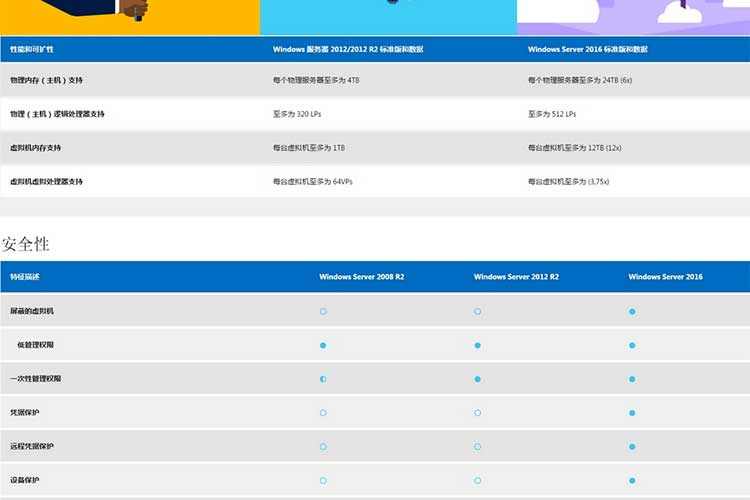Click the filled circle for 屏蔽的虚拟机 under Windows Server 2016
This screenshot has width=750, height=500.
pos(632,311)
